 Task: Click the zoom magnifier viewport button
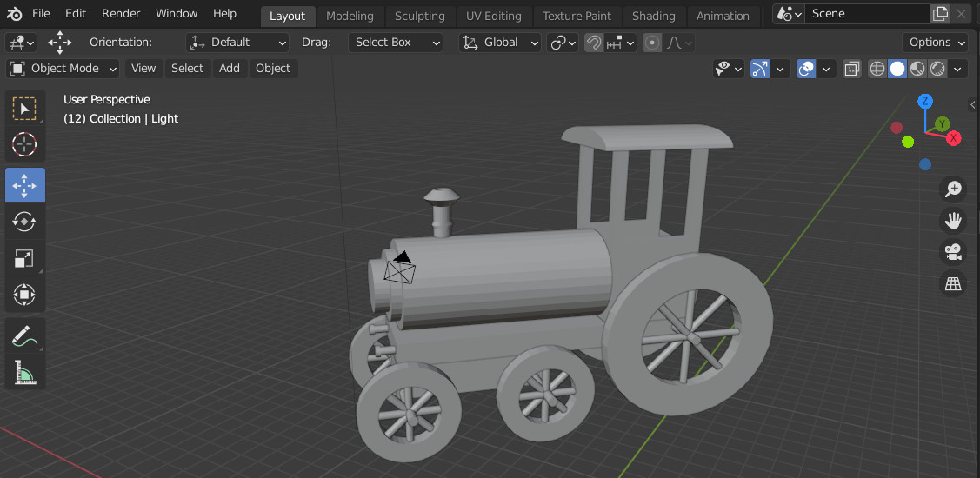[x=952, y=189]
